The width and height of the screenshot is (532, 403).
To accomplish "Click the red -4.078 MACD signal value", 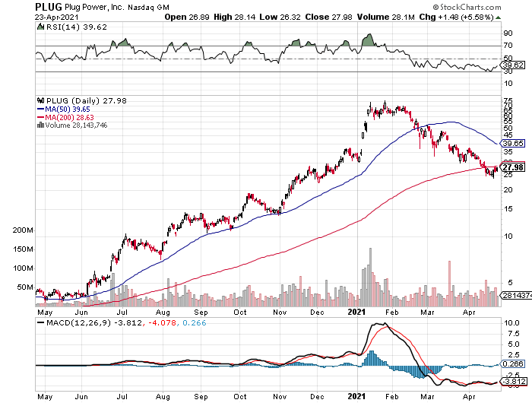I will pyautogui.click(x=161, y=323).
